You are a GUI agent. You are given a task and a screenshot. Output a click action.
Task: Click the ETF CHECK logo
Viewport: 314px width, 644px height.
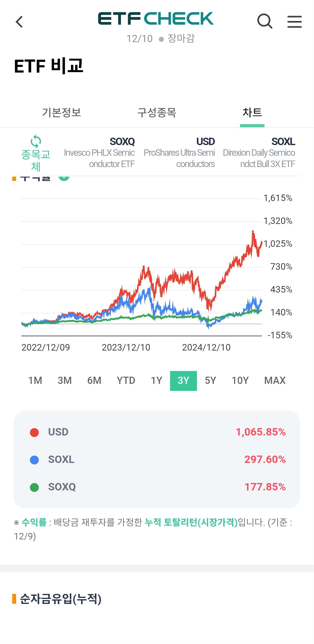(x=156, y=19)
